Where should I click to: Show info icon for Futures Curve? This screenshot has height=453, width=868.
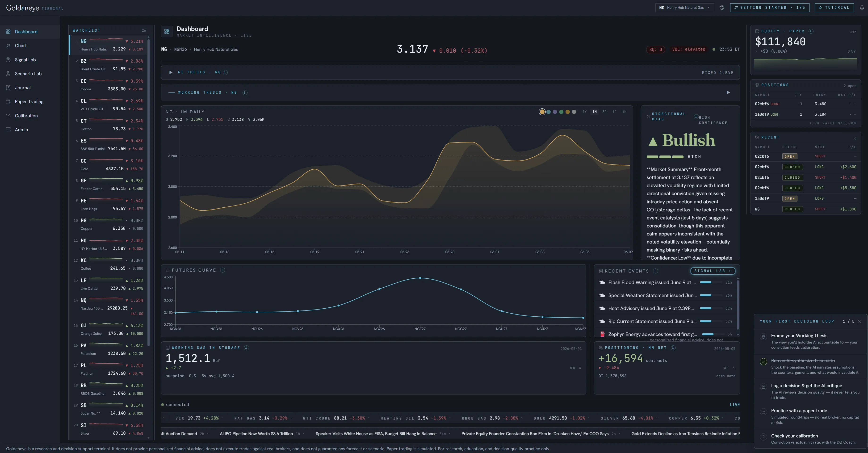click(x=222, y=270)
